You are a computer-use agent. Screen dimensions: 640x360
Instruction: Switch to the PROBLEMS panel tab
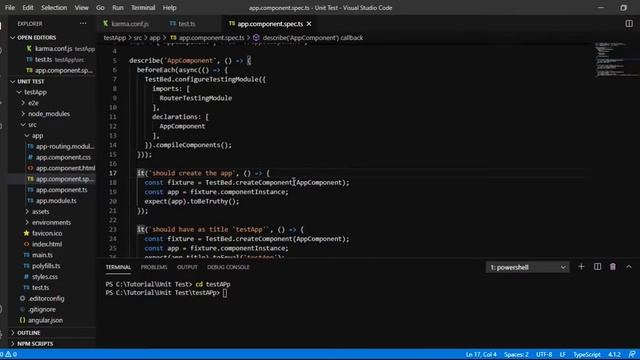[x=154, y=267]
